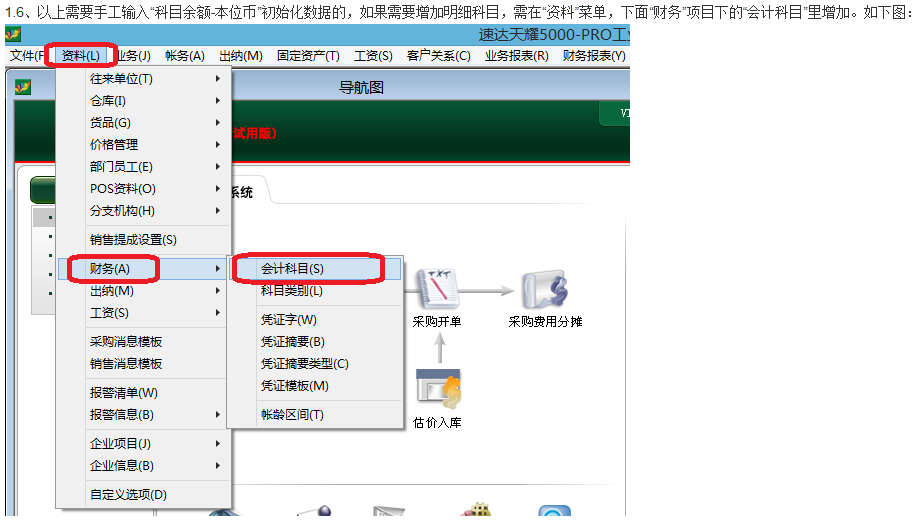The width and height of the screenshot is (923, 526).
Task: Choose 会计科目(S) in the submenu
Action: [x=316, y=269]
